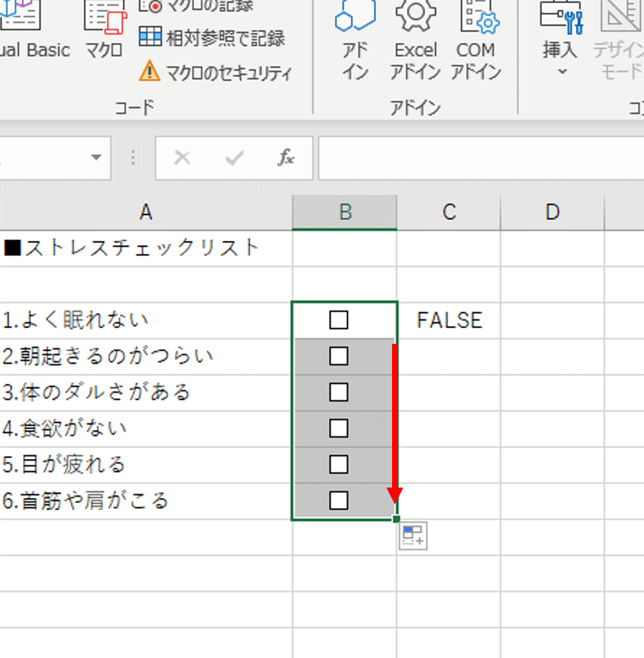Check the box for 1.よく眠れない

click(339, 320)
